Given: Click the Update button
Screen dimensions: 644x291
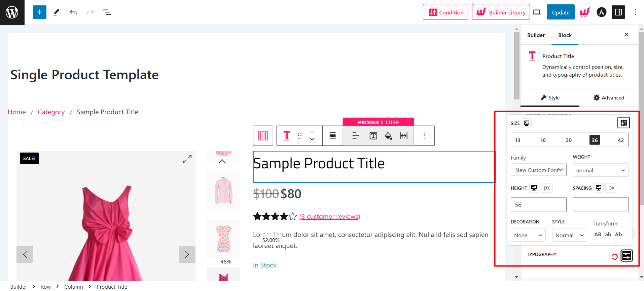Looking at the screenshot, I should coord(561,12).
